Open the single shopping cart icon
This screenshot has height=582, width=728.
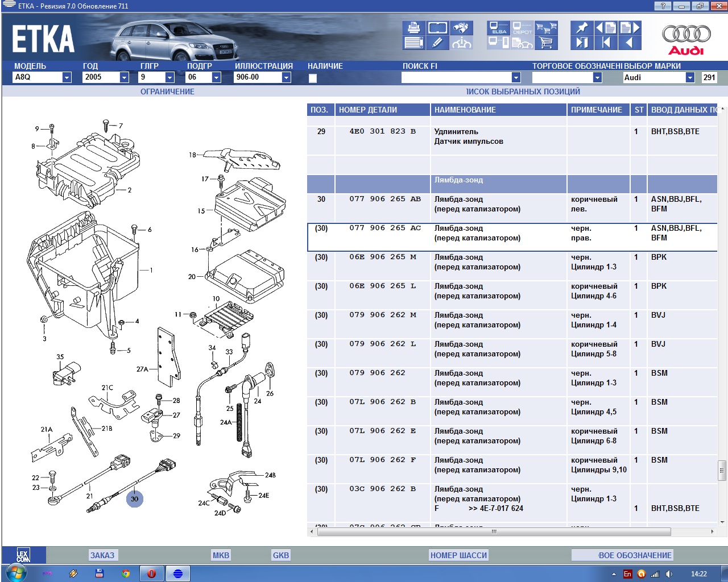546,43
